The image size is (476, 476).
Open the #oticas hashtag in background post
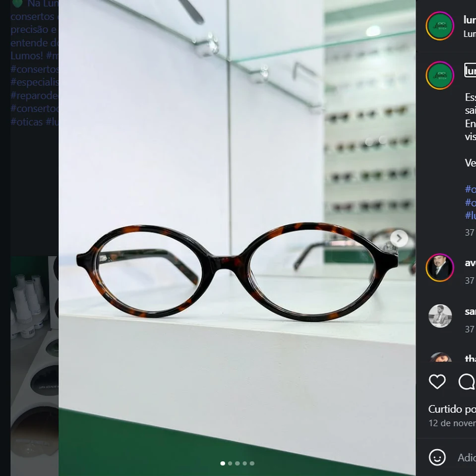(x=27, y=122)
